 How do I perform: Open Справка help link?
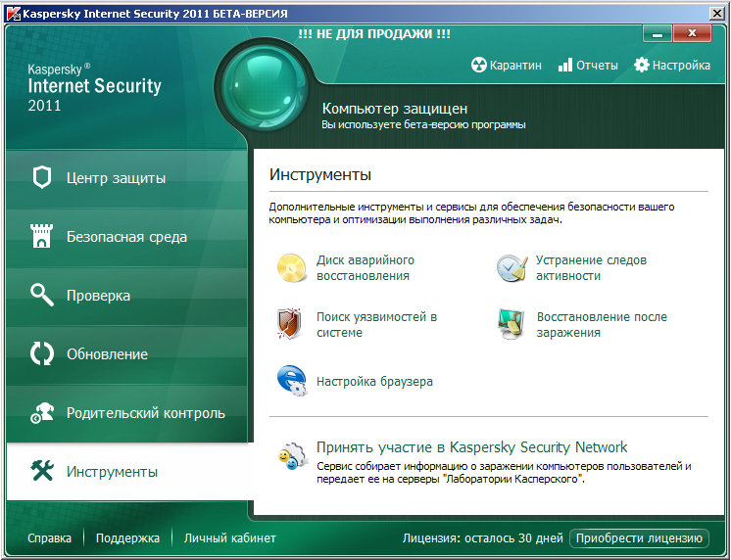tap(49, 538)
